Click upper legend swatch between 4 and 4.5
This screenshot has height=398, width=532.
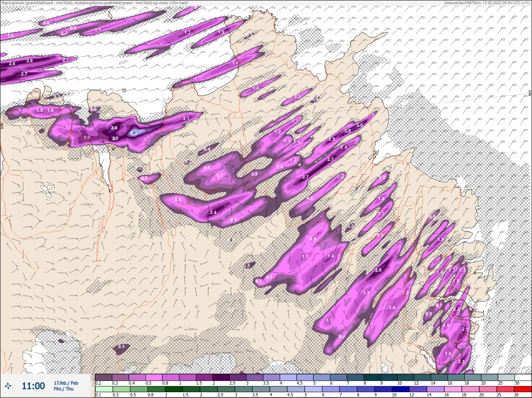point(289,378)
